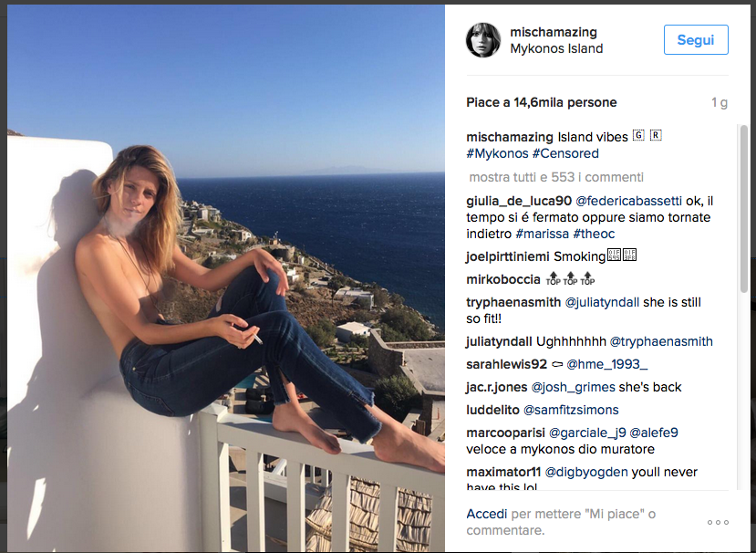Open the #Mykonos hashtag
This screenshot has width=756, height=553.
pyautogui.click(x=497, y=154)
